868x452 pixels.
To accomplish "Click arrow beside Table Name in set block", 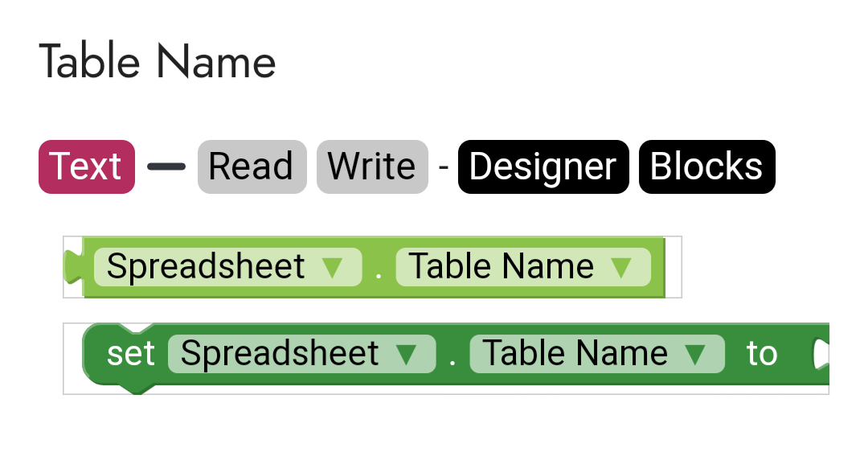I will pos(694,354).
